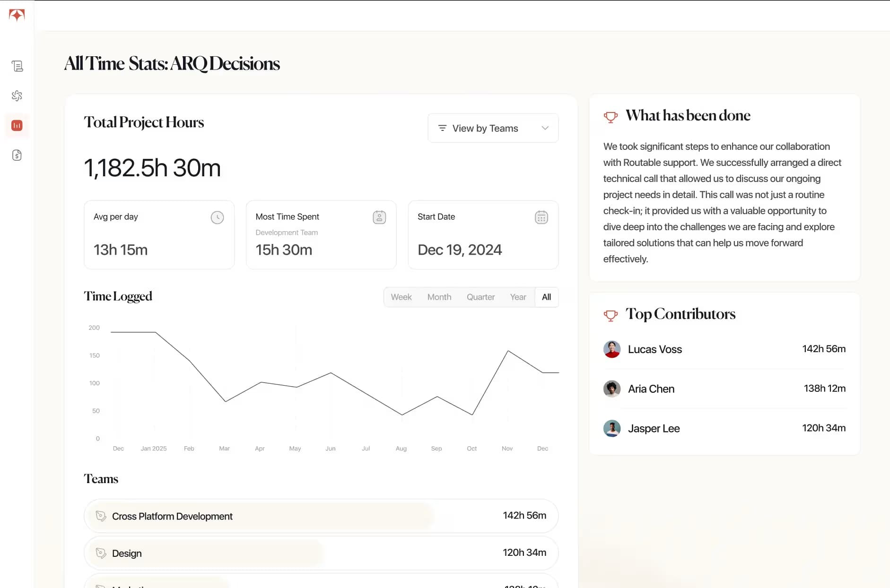Switch Time Logged range to Week
The width and height of the screenshot is (890, 588).
[x=401, y=297]
